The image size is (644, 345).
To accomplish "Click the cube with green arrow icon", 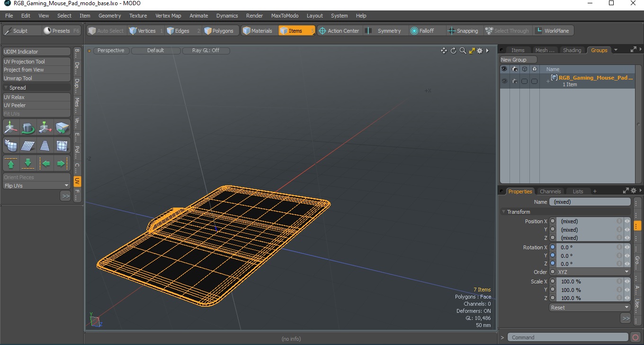I will point(62,127).
